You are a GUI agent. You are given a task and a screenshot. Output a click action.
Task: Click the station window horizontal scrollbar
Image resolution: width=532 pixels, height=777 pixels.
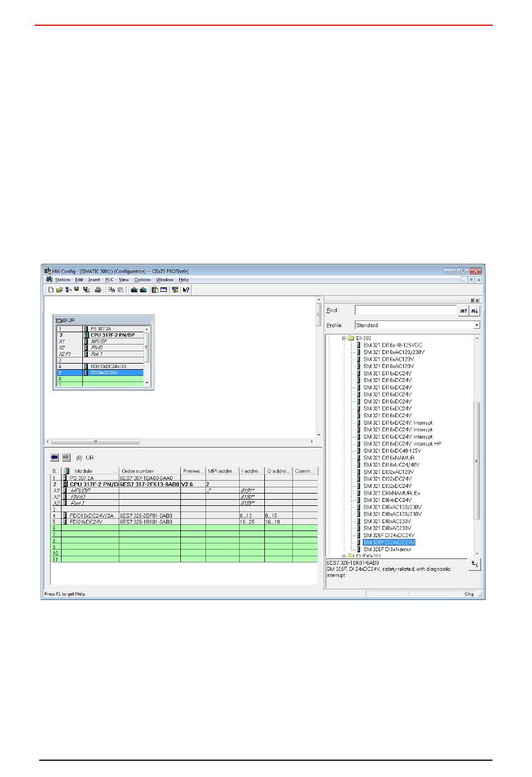coord(179,441)
